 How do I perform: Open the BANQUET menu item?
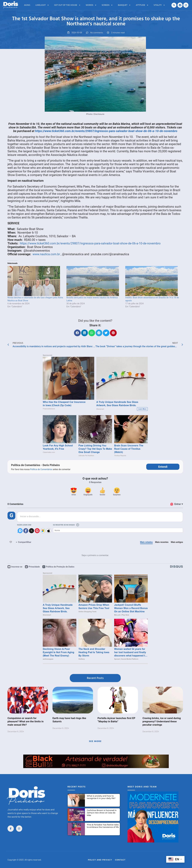click(x=124, y=5)
